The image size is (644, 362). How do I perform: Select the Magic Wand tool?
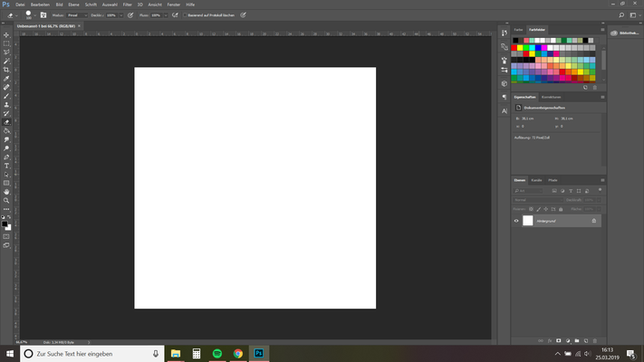point(6,62)
